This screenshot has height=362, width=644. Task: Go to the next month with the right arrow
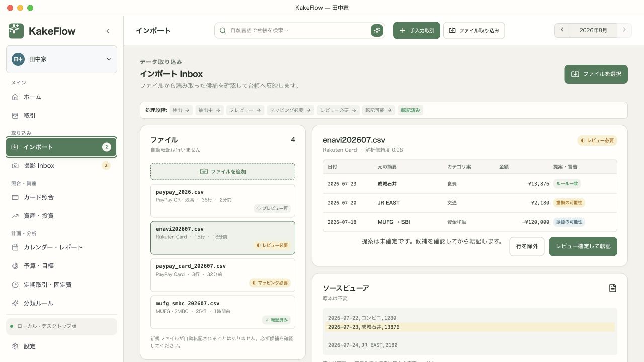[624, 30]
